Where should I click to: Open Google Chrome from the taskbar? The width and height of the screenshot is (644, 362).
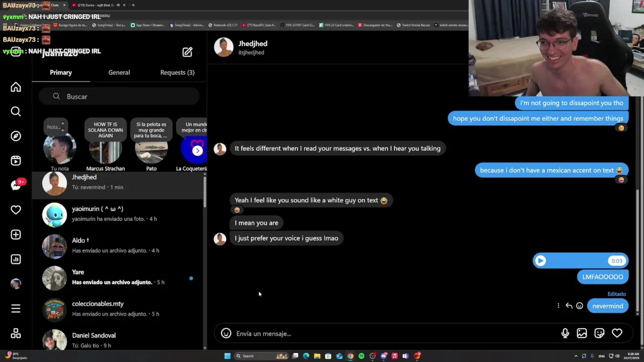[x=350, y=356]
